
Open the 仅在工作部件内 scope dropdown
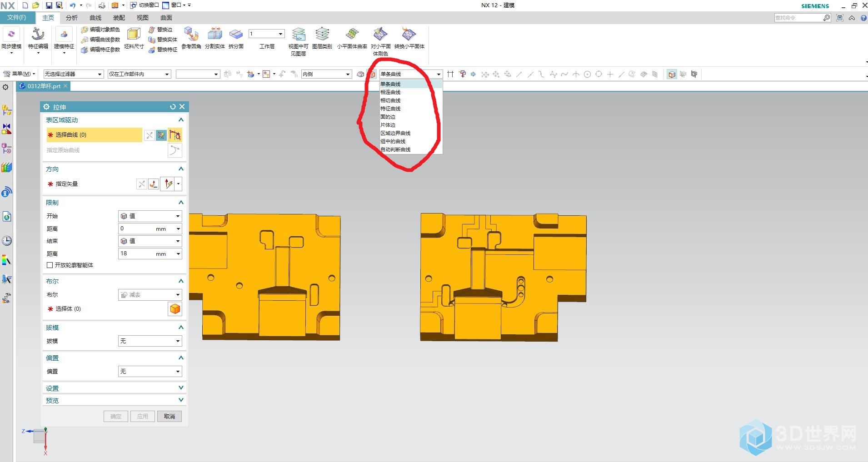coord(139,74)
